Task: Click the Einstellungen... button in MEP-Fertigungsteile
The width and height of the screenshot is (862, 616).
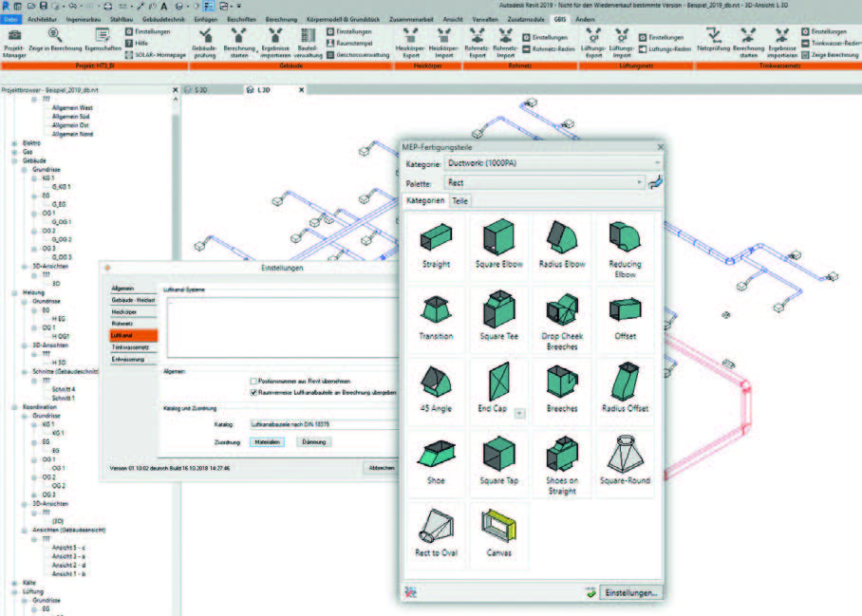Action: click(630, 593)
